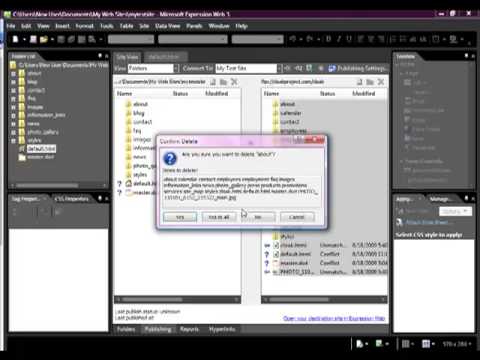Image resolution: width=480 pixels, height=360 pixels.
Task: Click calendar folder icon in remote list
Action: (x=275, y=113)
